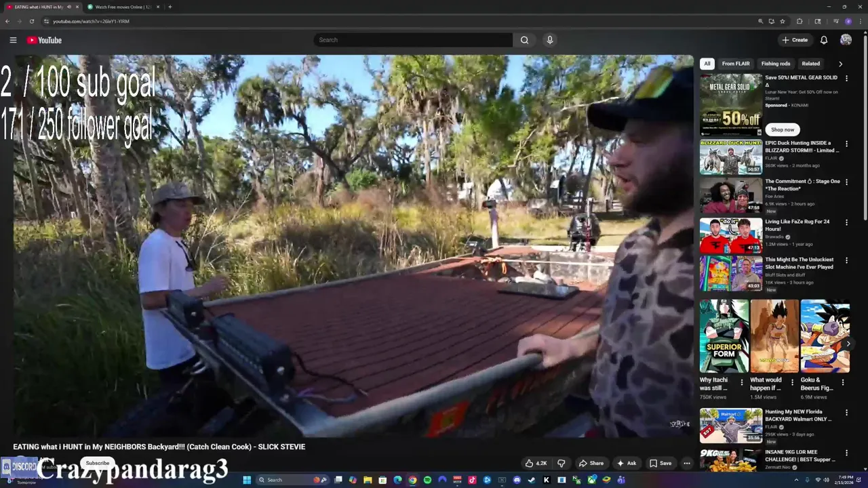Screen dimensions: 868x488
Task: Show next Shorts with carousel arrow
Action: (x=848, y=344)
